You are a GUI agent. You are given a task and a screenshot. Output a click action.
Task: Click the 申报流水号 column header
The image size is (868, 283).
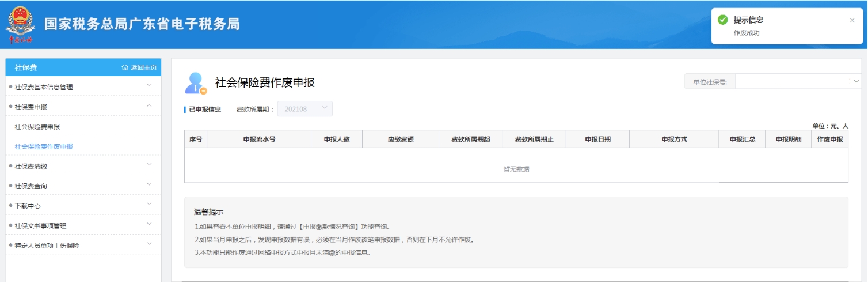[x=258, y=139]
